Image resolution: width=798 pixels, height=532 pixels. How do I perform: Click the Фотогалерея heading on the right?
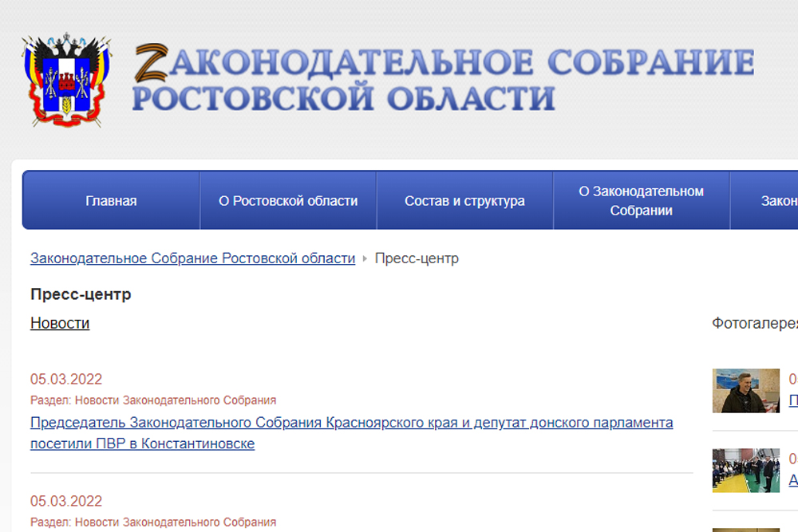point(754,323)
